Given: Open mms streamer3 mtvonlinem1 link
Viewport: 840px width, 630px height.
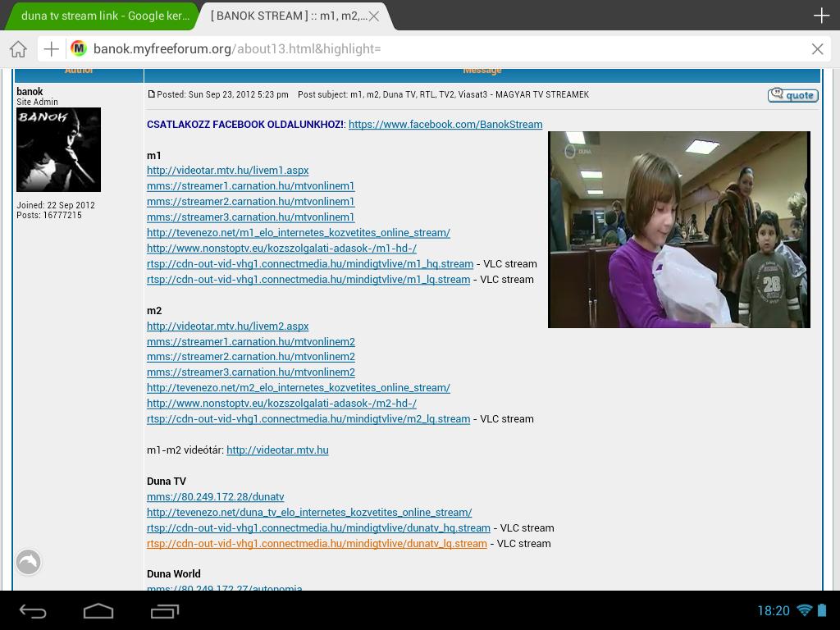Looking at the screenshot, I should point(251,217).
